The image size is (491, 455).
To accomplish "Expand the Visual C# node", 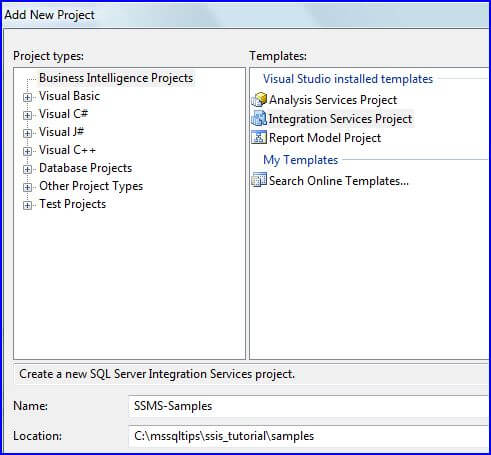I will tap(27, 115).
